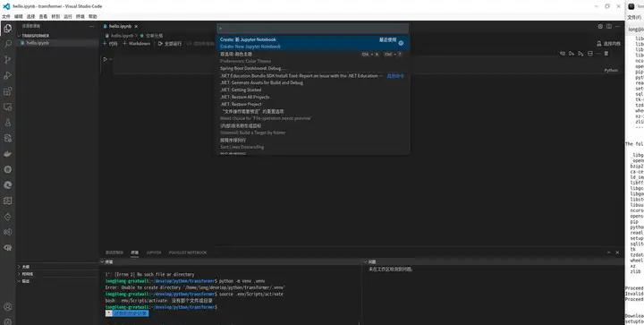Open the Run menu
The image size is (644, 325).
(x=68, y=16)
